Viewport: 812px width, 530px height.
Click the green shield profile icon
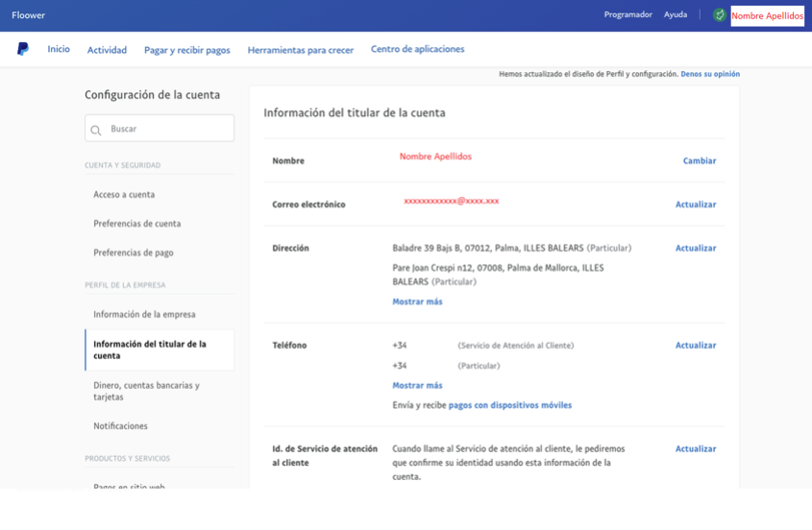point(719,15)
